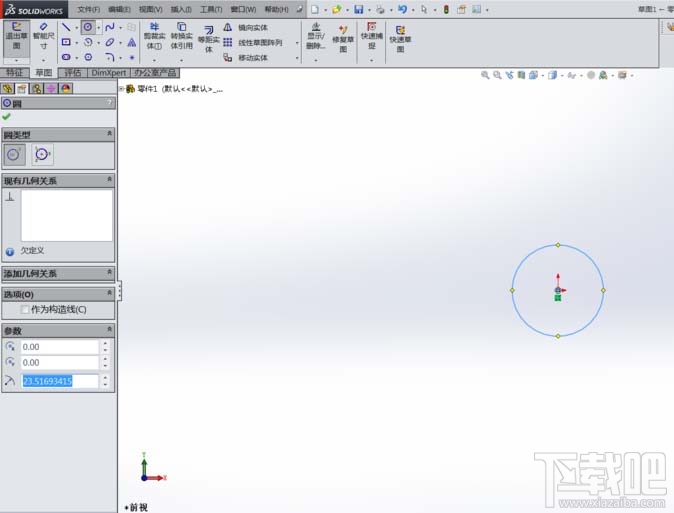Select the Corner Rectangle sketch tool
Viewport: 674px width, 513px height.
point(66,42)
